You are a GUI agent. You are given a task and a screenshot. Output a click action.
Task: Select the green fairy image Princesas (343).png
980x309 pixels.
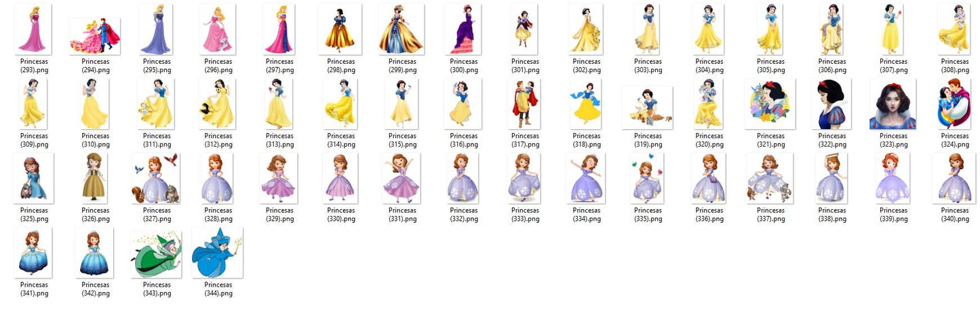click(156, 253)
